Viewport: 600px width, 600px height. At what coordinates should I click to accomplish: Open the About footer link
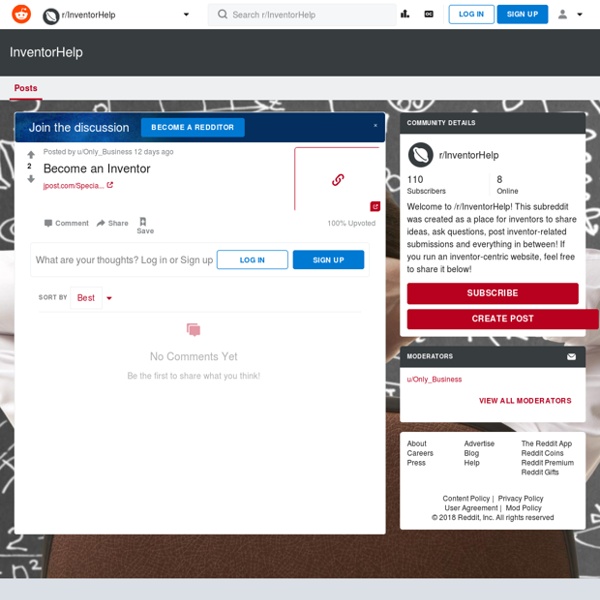click(x=416, y=443)
